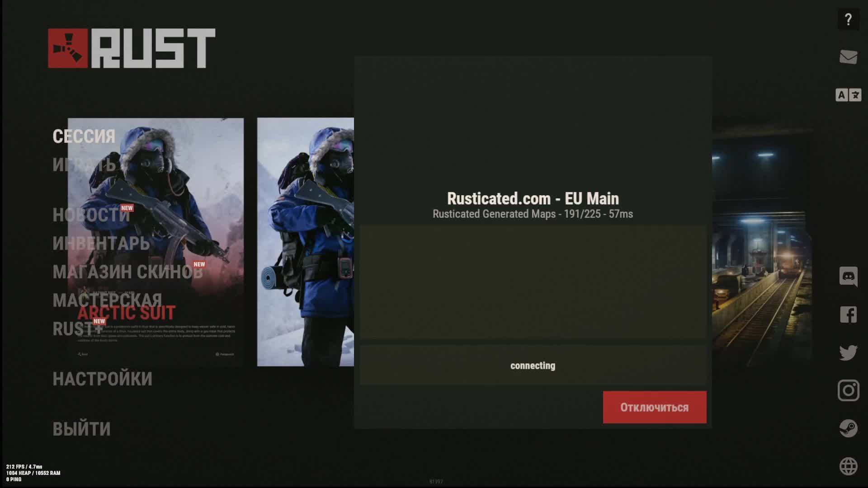Image resolution: width=868 pixels, height=488 pixels.
Task: Open МАСТЕРСКАЯ menu item
Action: (x=107, y=300)
